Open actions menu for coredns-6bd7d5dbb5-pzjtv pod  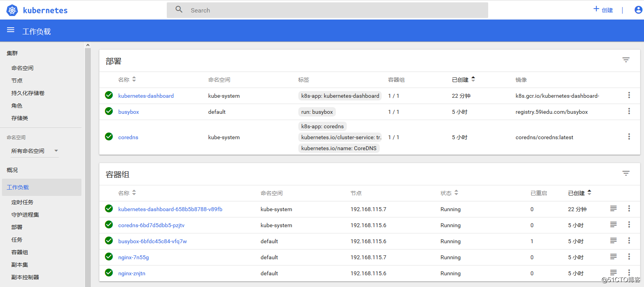[x=629, y=224]
